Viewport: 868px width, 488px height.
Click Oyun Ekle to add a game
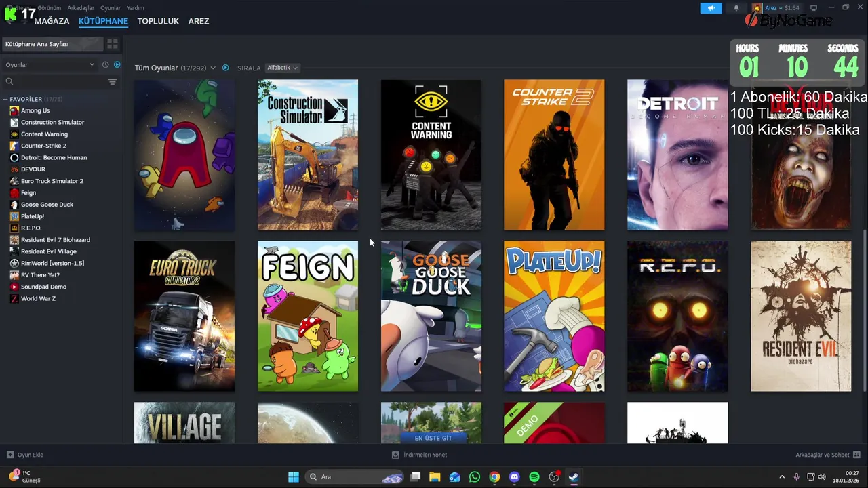click(x=25, y=455)
